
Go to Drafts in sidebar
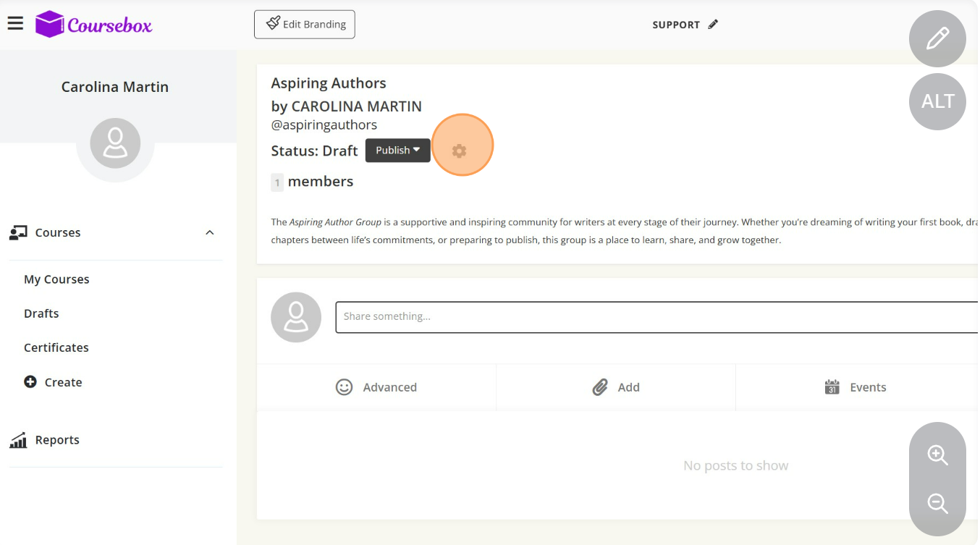click(41, 313)
